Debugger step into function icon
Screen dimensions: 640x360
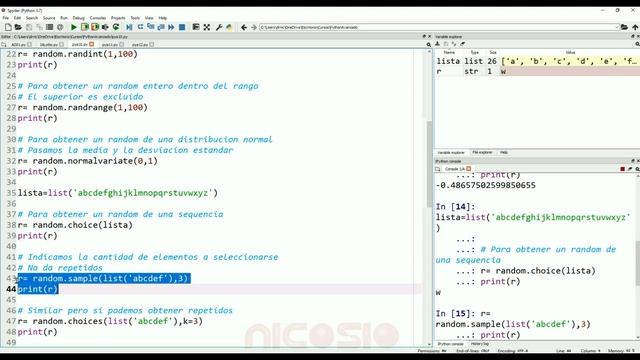point(151,27)
